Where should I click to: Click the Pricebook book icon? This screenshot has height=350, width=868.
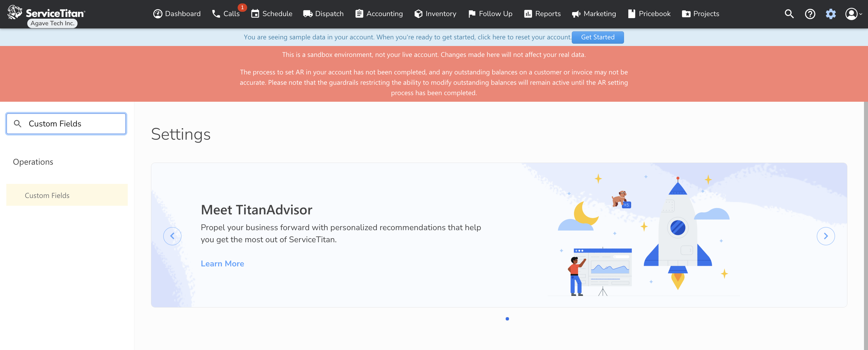click(x=631, y=14)
